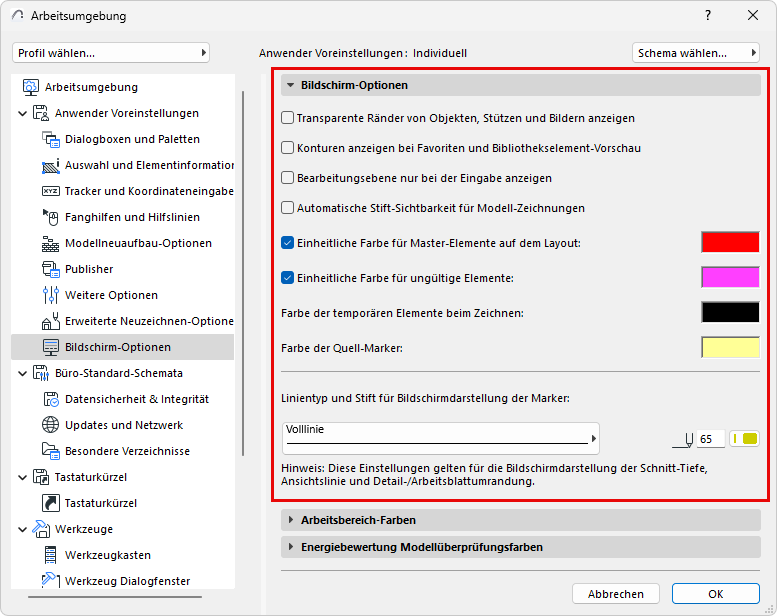
Task: Open the Profil wählen dropdown
Action: [x=111, y=53]
